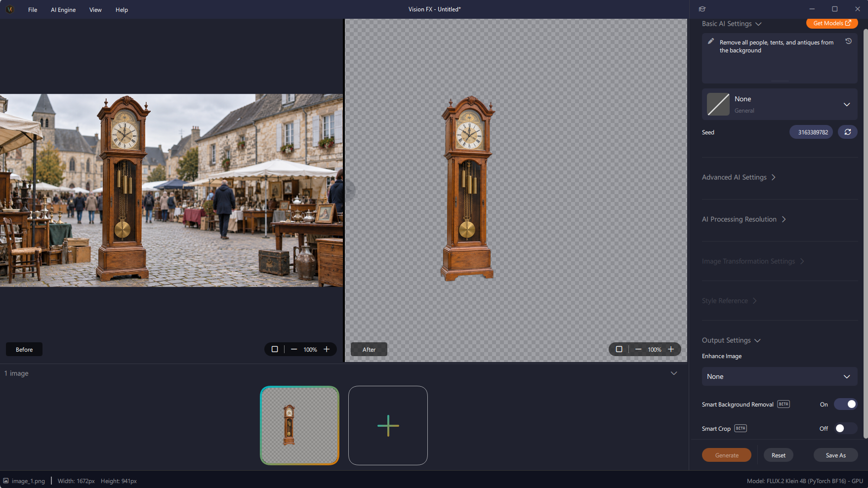Image resolution: width=868 pixels, height=488 pixels.
Task: Collapse the Basic AI Settings section
Action: tap(732, 24)
